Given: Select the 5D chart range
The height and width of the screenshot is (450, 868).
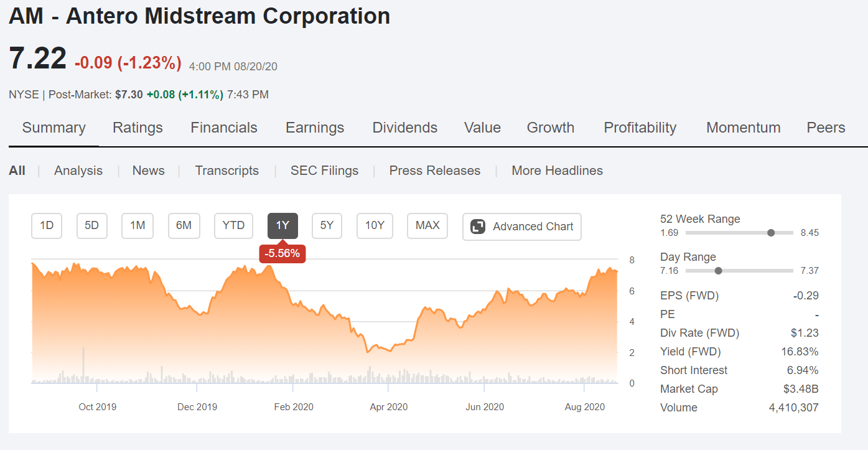Looking at the screenshot, I should (x=92, y=226).
